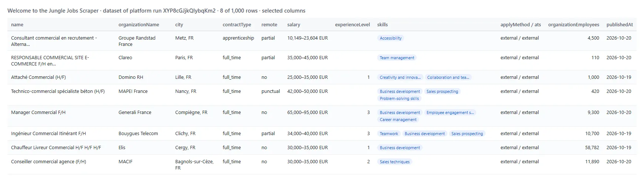Click the employee count '4,500'
This screenshot has height=181, width=644.
point(593,38)
